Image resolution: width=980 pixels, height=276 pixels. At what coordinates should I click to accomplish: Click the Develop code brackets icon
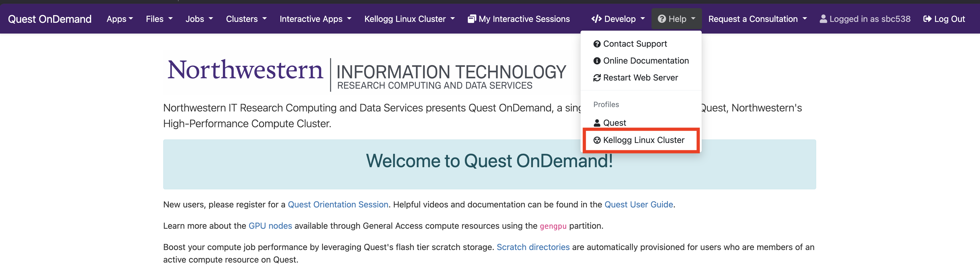[x=596, y=19]
